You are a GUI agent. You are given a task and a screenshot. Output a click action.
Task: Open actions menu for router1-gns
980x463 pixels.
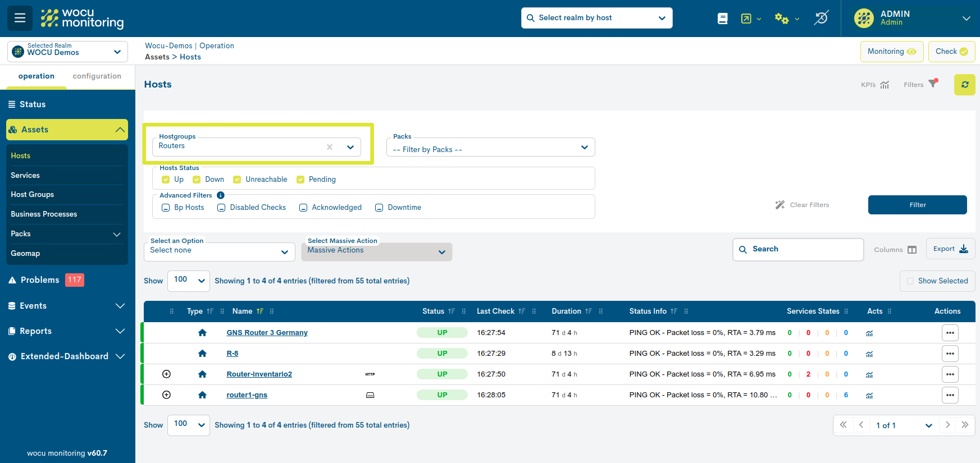(950, 395)
